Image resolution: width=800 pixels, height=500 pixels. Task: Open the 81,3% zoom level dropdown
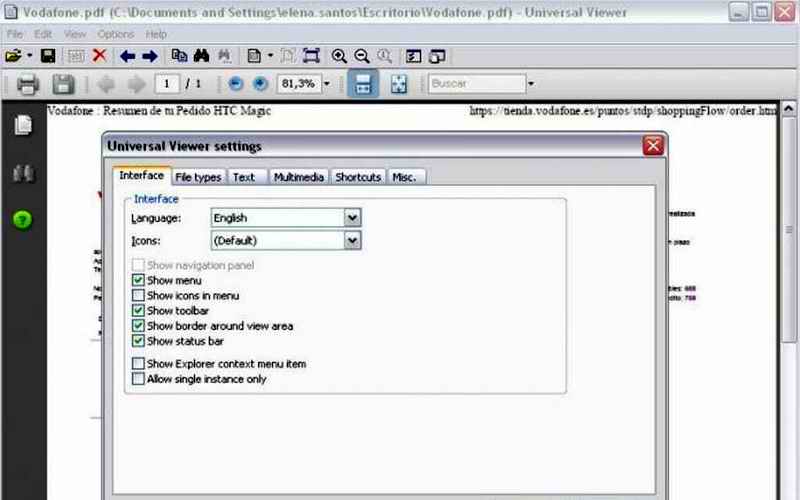(327, 84)
